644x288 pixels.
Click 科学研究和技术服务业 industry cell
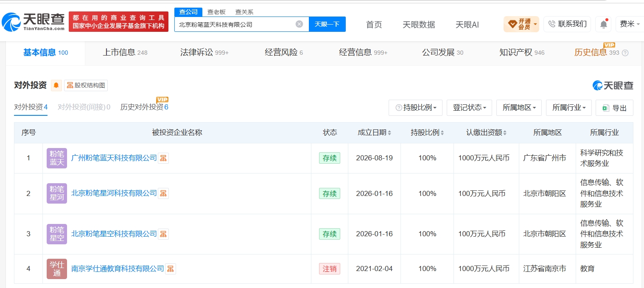[602, 158]
